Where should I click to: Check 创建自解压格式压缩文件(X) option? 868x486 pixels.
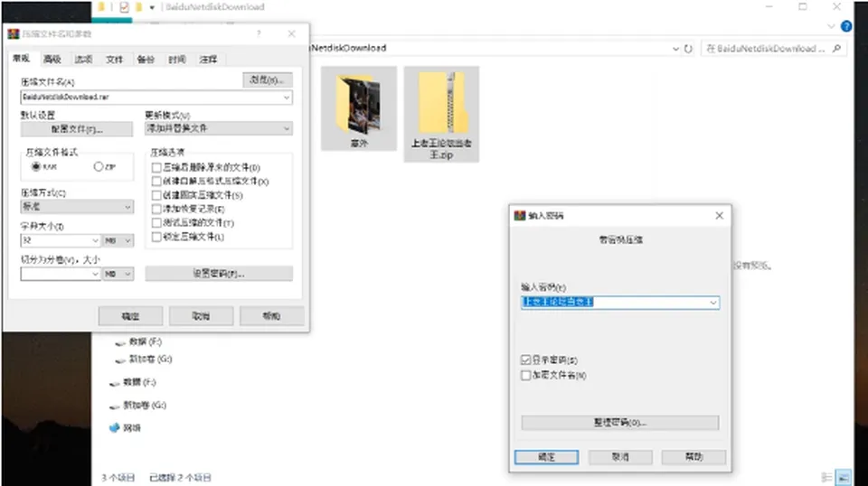pos(156,181)
